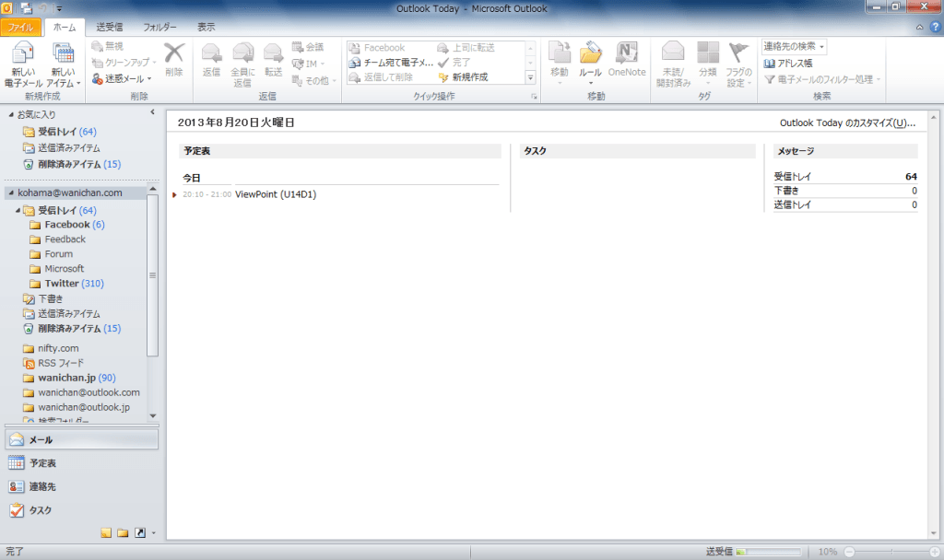The width and height of the screenshot is (944, 560).
Task: Collapse the kohama@wanichan.com account
Action: pyautogui.click(x=11, y=193)
